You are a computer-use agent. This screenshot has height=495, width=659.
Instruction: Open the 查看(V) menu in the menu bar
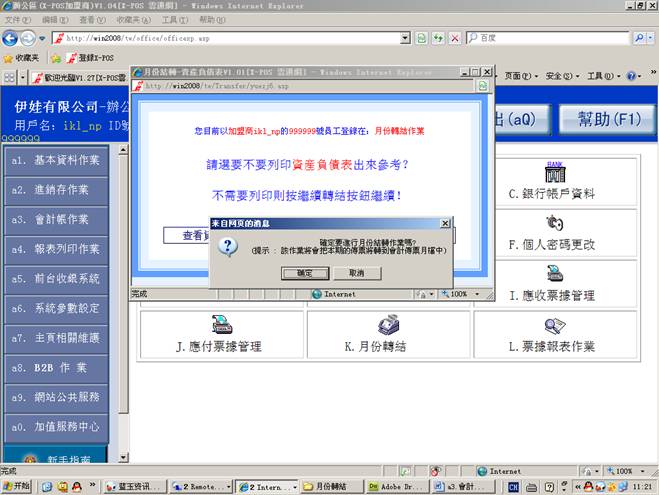pos(93,19)
